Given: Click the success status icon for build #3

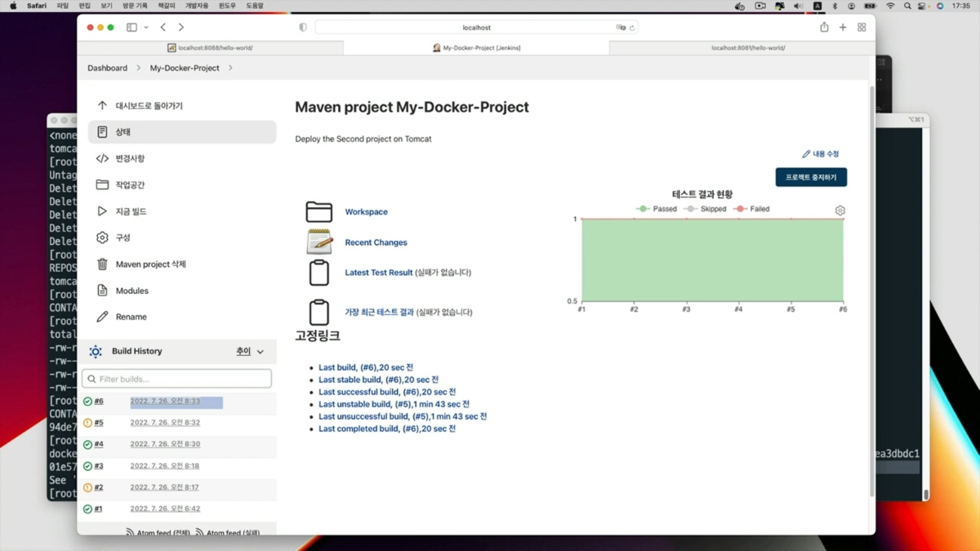Looking at the screenshot, I should click(x=87, y=466).
